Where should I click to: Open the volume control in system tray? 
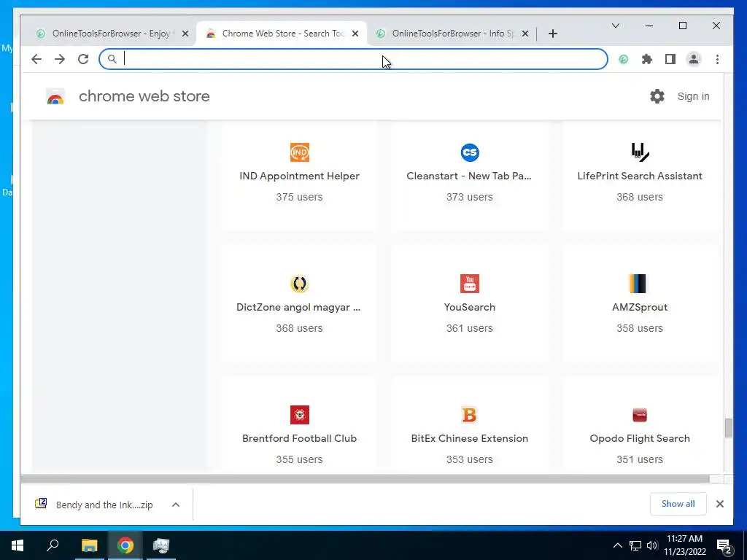pyautogui.click(x=652, y=545)
